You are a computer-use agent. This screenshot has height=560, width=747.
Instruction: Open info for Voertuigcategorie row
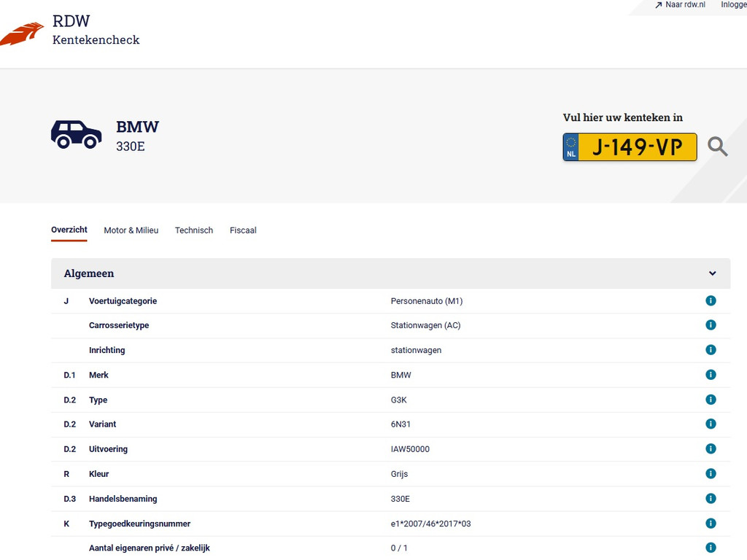pyautogui.click(x=711, y=300)
